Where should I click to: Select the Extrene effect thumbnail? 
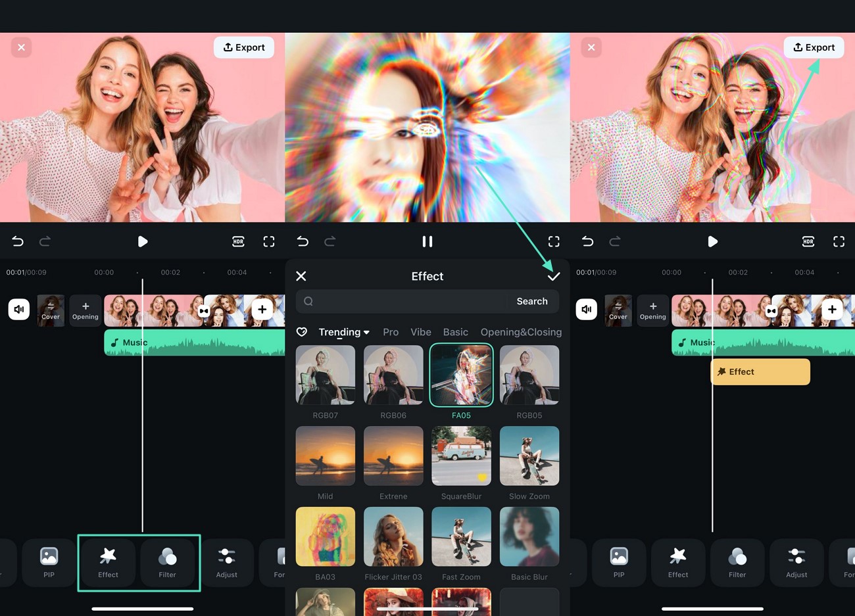coord(393,456)
